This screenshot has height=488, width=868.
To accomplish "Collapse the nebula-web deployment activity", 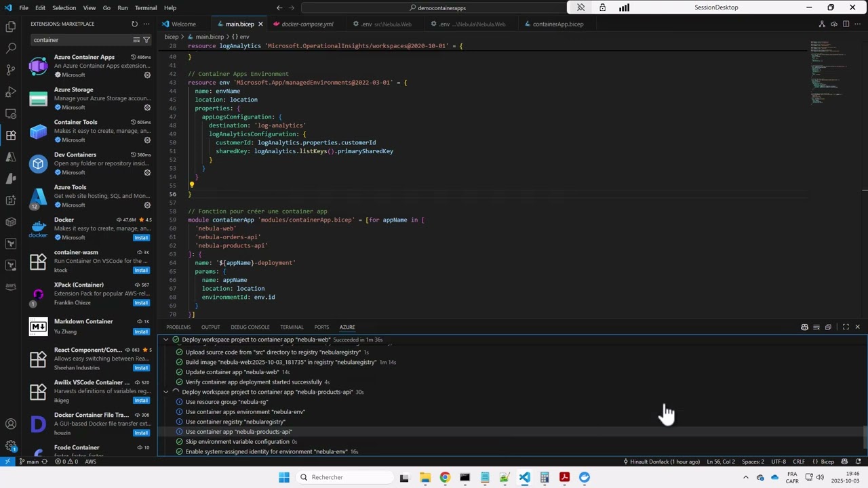I will (165, 340).
